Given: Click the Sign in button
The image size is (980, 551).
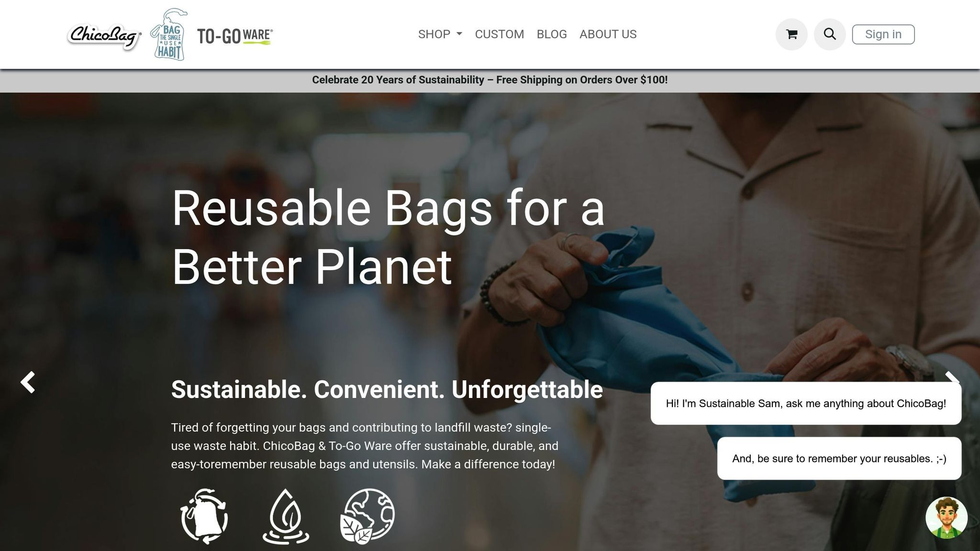Looking at the screenshot, I should [883, 34].
